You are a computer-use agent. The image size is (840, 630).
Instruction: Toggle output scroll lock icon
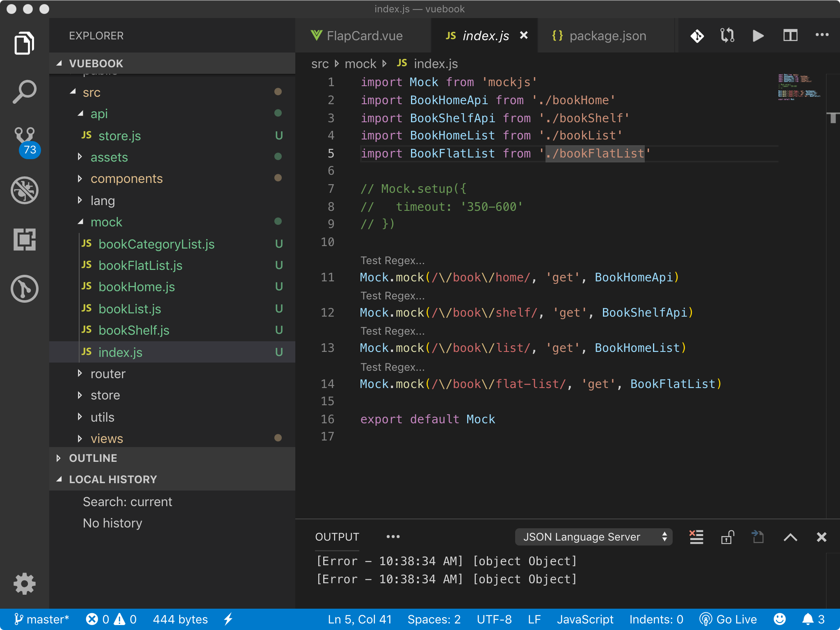point(727,537)
